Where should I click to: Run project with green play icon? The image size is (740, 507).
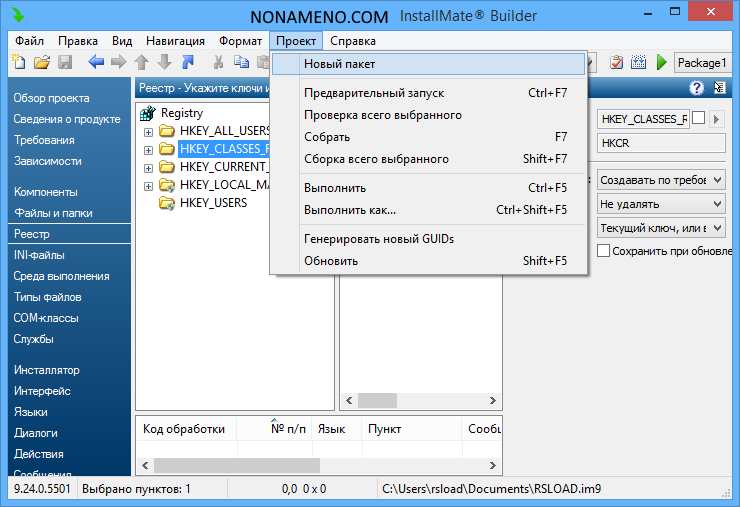pos(661,63)
